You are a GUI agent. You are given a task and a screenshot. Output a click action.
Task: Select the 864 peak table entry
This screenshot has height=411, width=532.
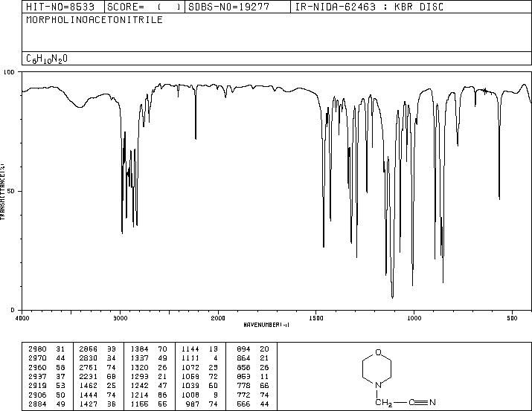tap(253, 358)
